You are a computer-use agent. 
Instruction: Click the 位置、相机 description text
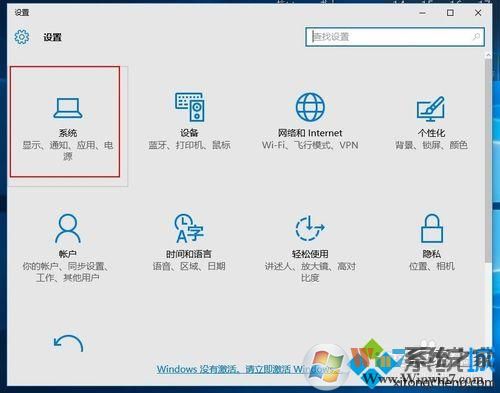pyautogui.click(x=432, y=266)
